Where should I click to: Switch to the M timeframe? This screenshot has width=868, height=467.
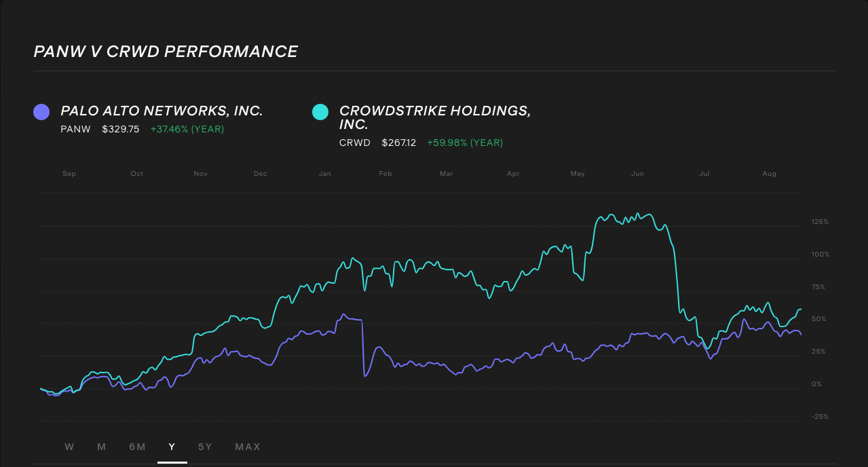click(101, 447)
